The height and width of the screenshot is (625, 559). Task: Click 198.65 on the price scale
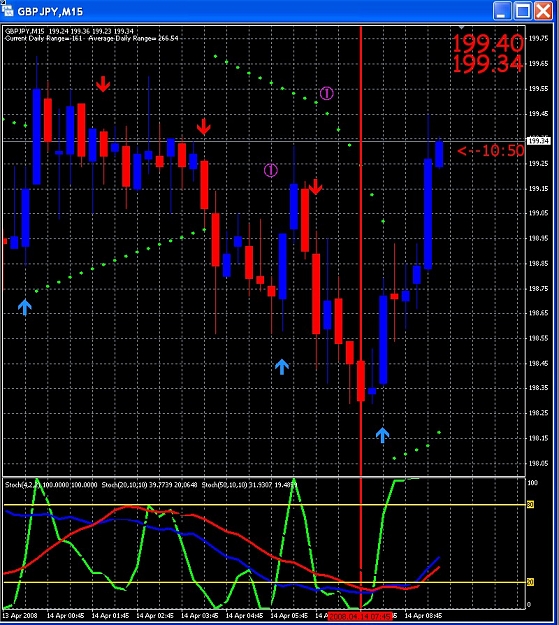point(538,313)
